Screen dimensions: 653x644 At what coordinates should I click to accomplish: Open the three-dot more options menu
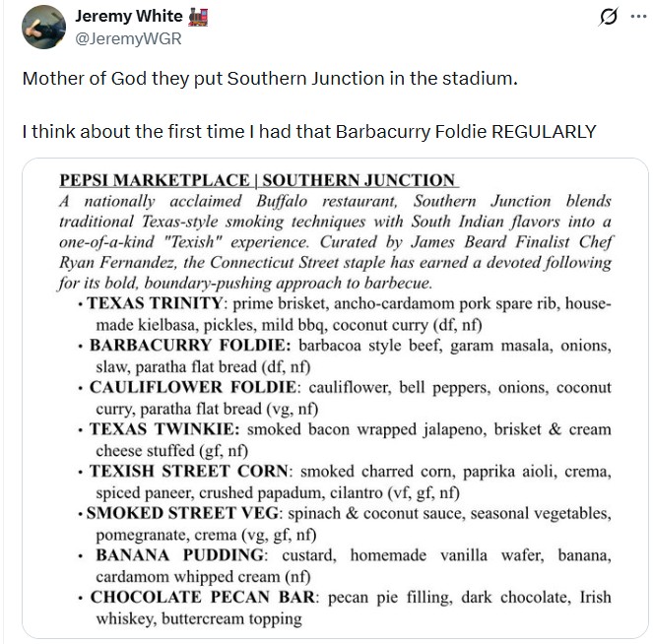[638, 17]
